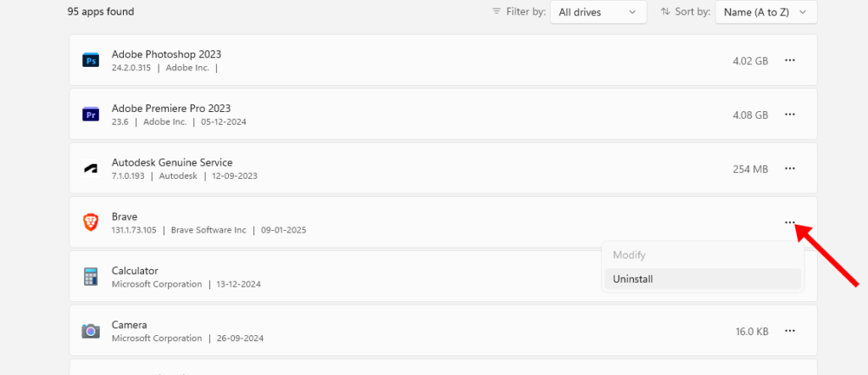Click the Filter by lines icon
Viewport: 868px width, 375px height.
click(496, 12)
